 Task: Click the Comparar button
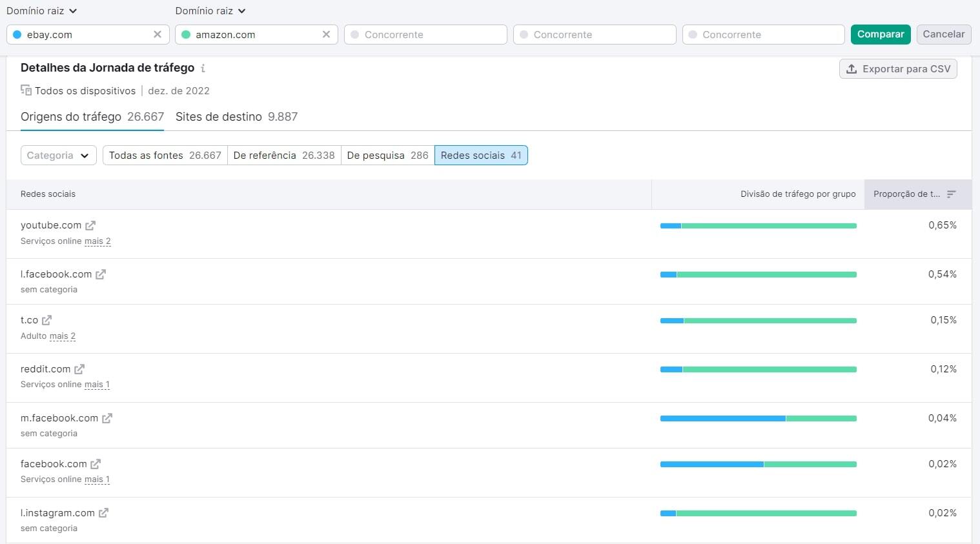[881, 34]
